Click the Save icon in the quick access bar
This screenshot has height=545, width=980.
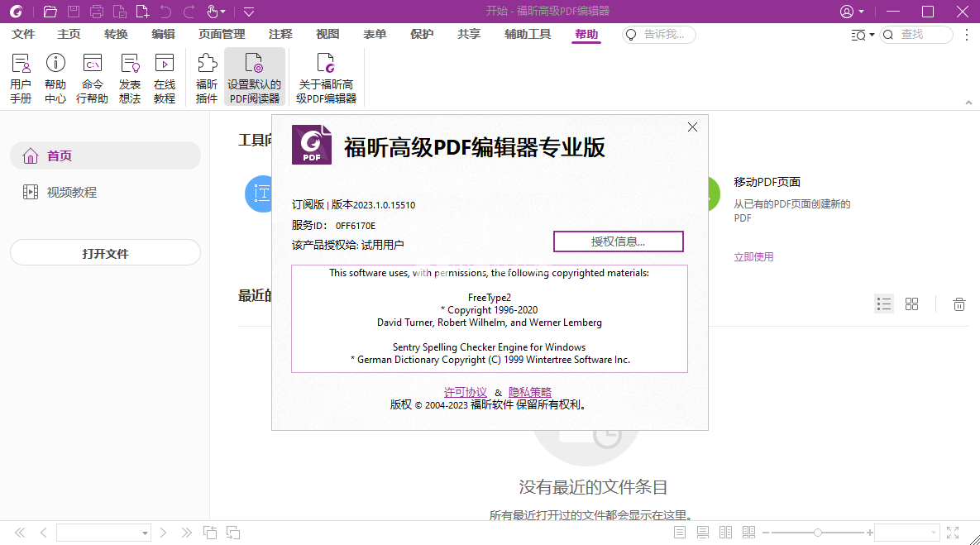click(x=74, y=12)
